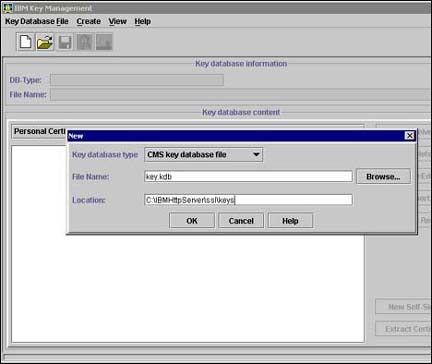Expand the Personal Certificates dropdown list
Image resolution: width=432 pixels, height=364 pixels.
pyautogui.click(x=188, y=131)
